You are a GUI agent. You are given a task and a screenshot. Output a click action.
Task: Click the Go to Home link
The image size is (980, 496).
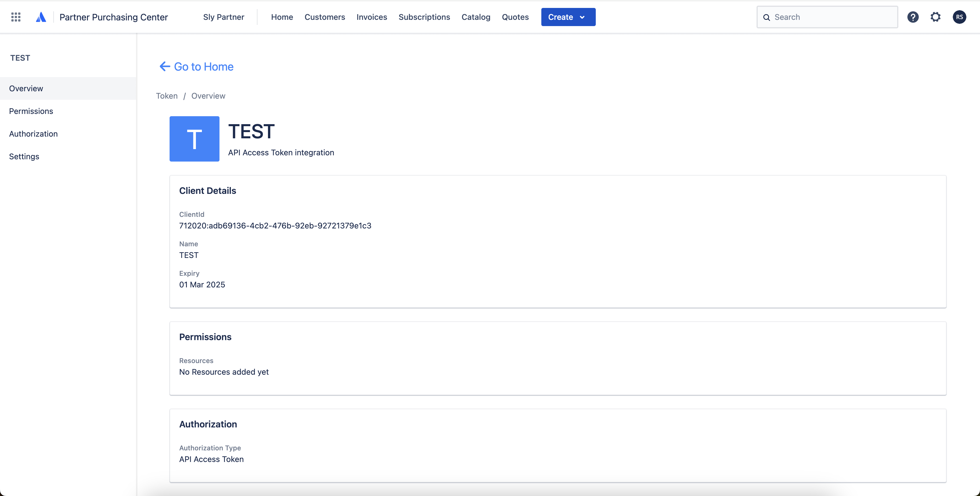pyautogui.click(x=204, y=67)
